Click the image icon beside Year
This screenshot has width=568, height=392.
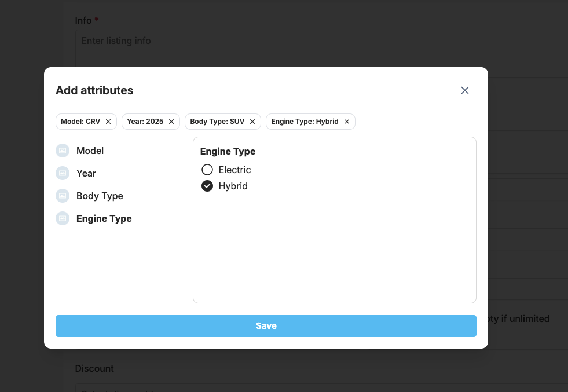click(63, 173)
